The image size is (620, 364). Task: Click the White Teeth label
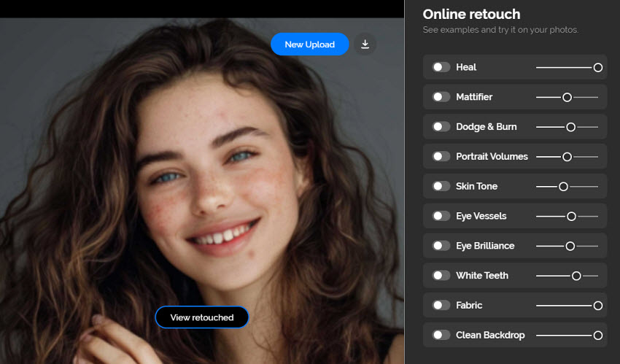[482, 276]
